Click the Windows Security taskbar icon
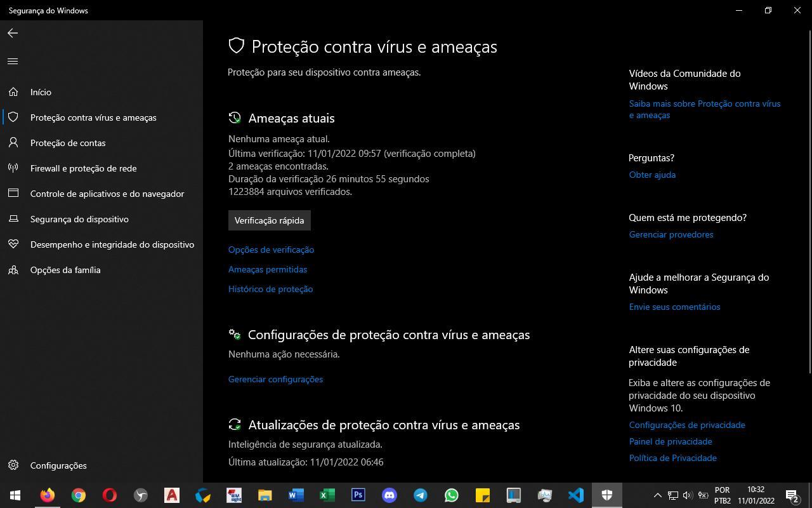The image size is (812, 508). point(606,495)
